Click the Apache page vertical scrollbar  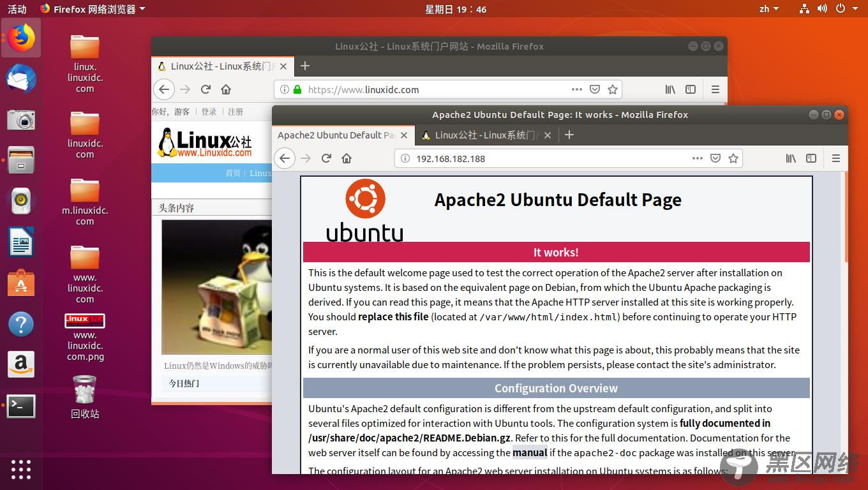846,217
